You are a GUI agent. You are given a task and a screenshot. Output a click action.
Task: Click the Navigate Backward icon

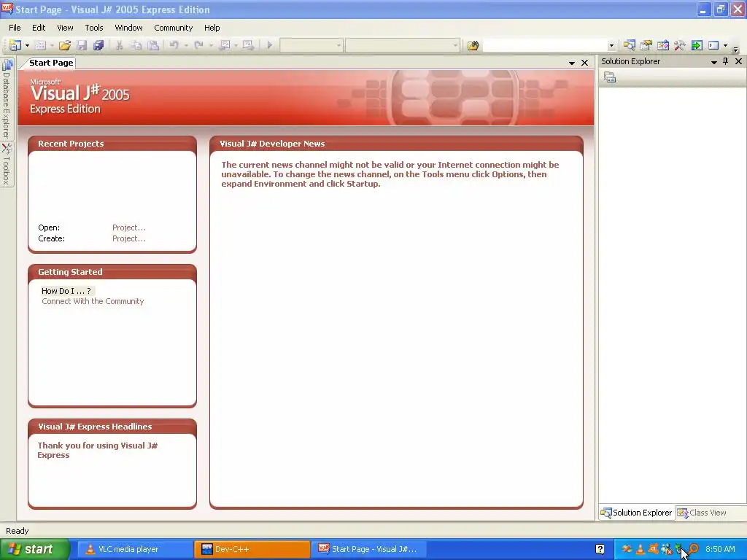pyautogui.click(x=225, y=45)
